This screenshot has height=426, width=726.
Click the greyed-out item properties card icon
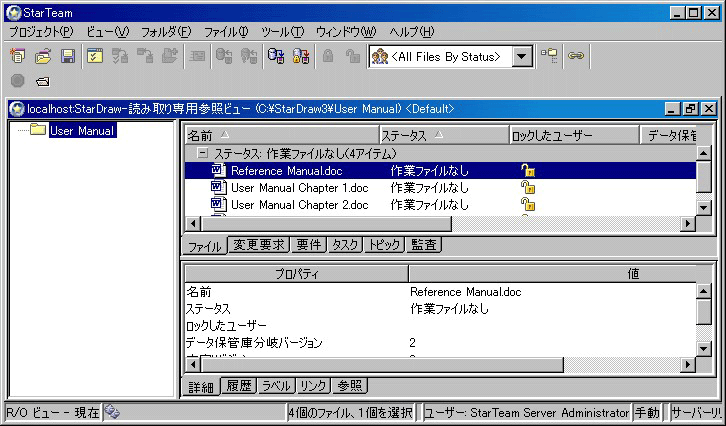pos(198,56)
